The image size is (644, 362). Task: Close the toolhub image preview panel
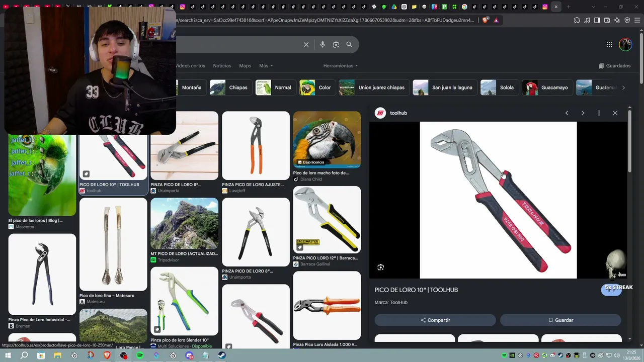[615, 113]
